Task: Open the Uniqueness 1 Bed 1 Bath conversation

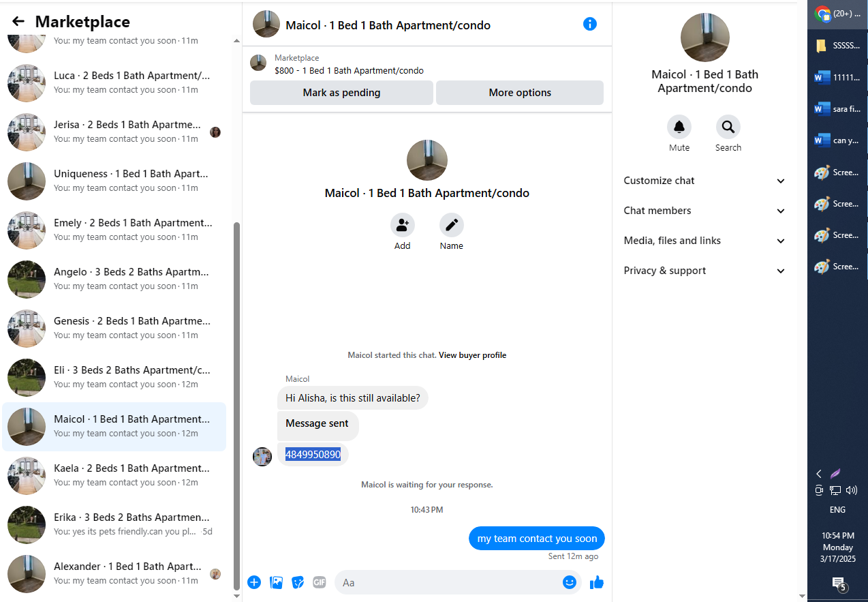Action: coord(114,181)
